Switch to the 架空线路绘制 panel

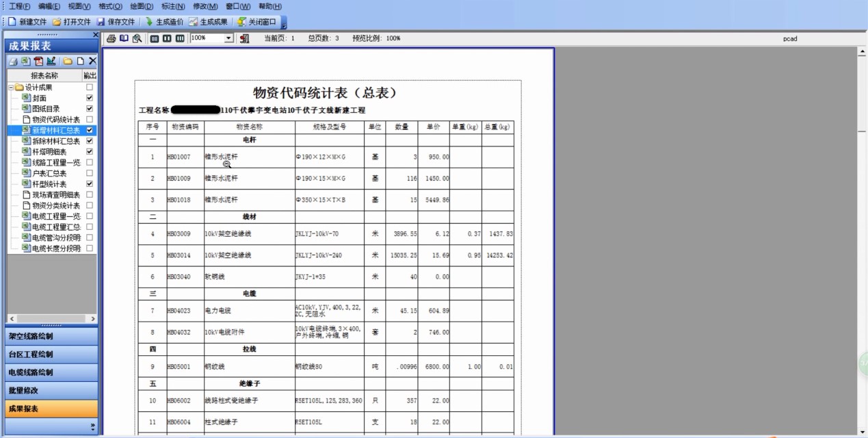pyautogui.click(x=51, y=336)
